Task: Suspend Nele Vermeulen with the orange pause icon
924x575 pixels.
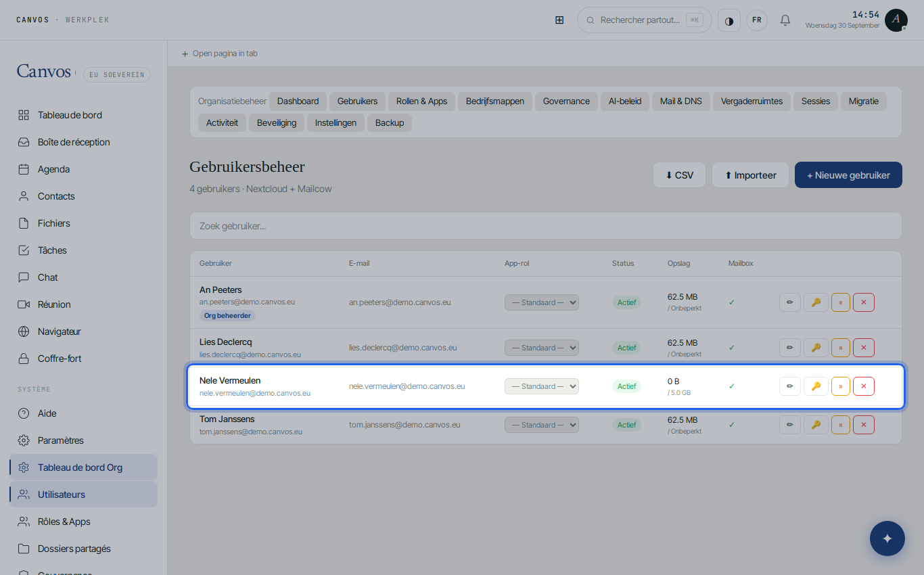Action: point(841,386)
